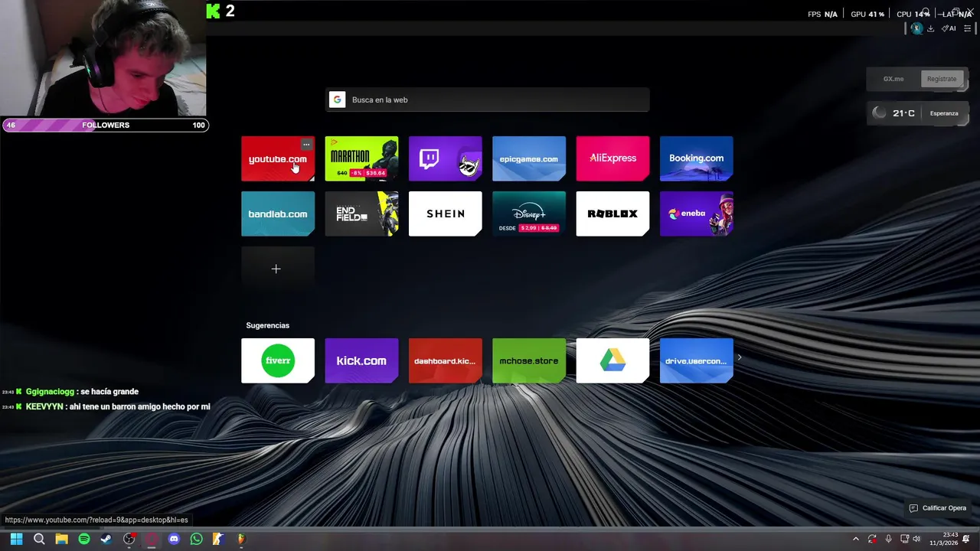Open the AliExpress speed dial tile
980x551 pixels.
coord(612,159)
